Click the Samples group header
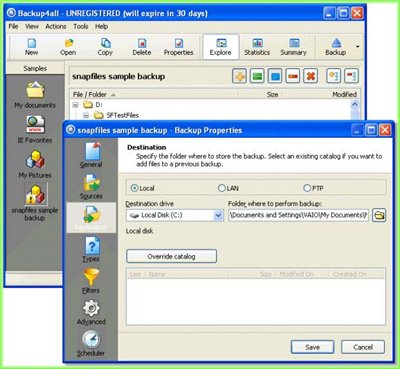 pyautogui.click(x=35, y=68)
